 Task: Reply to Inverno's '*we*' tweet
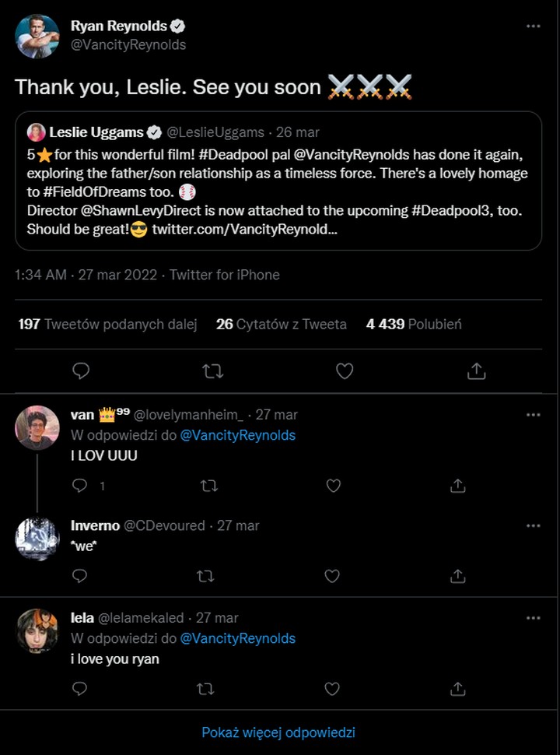[x=79, y=576]
